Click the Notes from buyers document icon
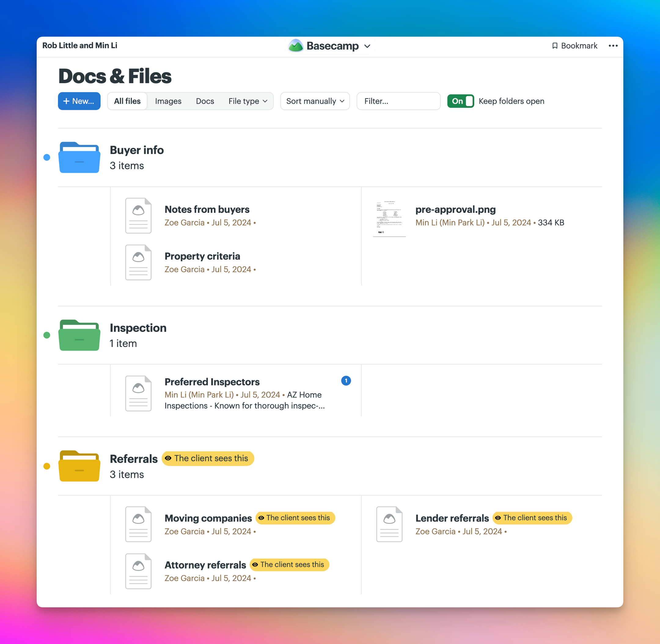Image resolution: width=660 pixels, height=644 pixels. click(138, 215)
